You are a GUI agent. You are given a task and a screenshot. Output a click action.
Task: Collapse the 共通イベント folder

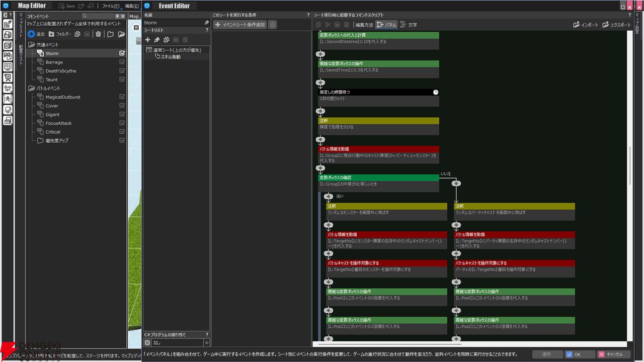32,45
